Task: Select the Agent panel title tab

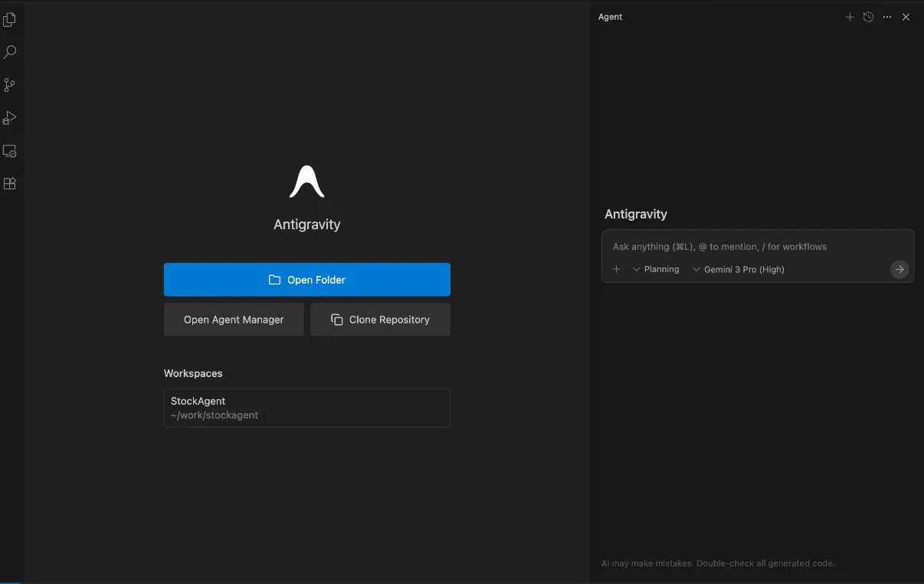Action: pyautogui.click(x=610, y=17)
